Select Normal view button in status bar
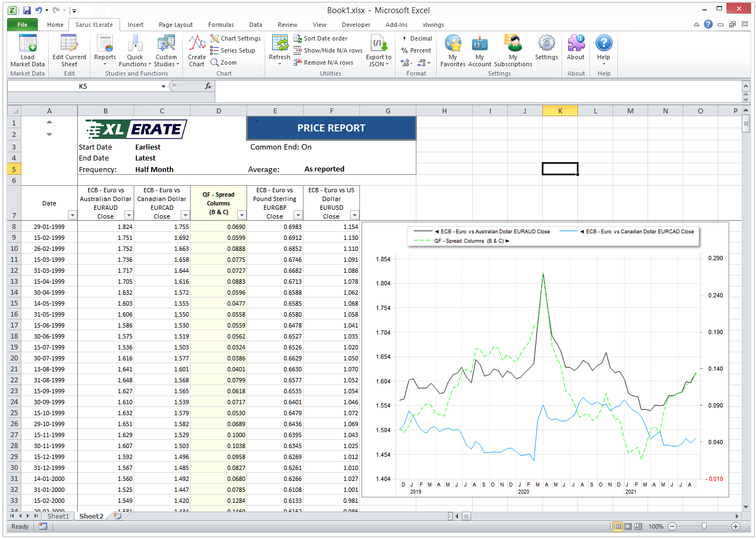The width and height of the screenshot is (756, 539). 617,526
